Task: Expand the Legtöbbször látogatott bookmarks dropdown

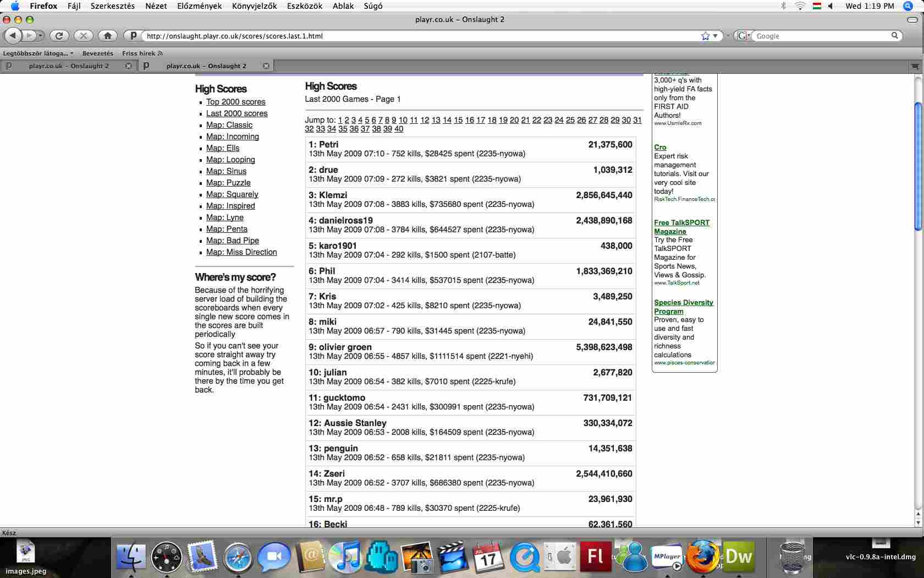Action: point(38,53)
